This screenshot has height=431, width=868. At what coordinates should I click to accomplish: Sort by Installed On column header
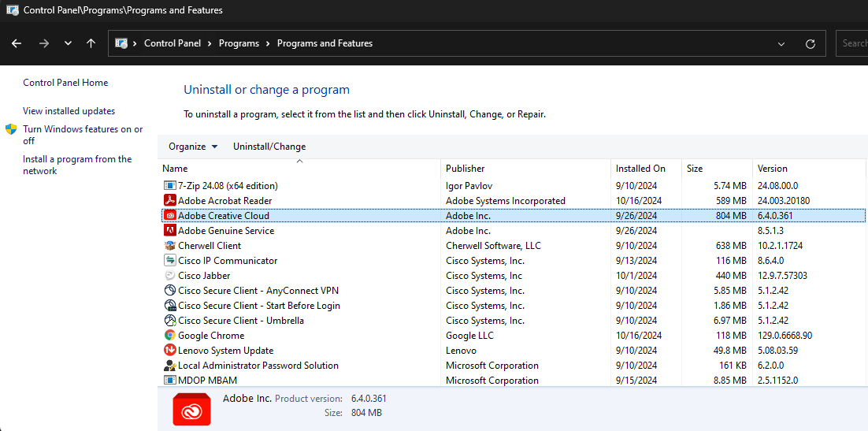tap(647, 169)
